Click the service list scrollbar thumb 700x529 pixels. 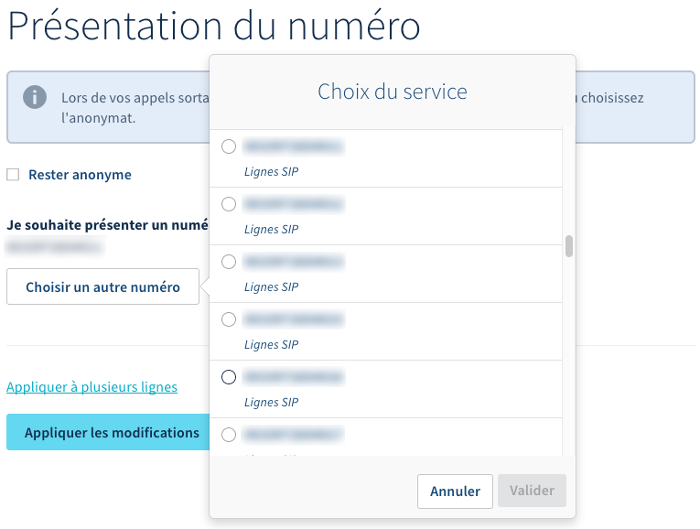click(569, 246)
